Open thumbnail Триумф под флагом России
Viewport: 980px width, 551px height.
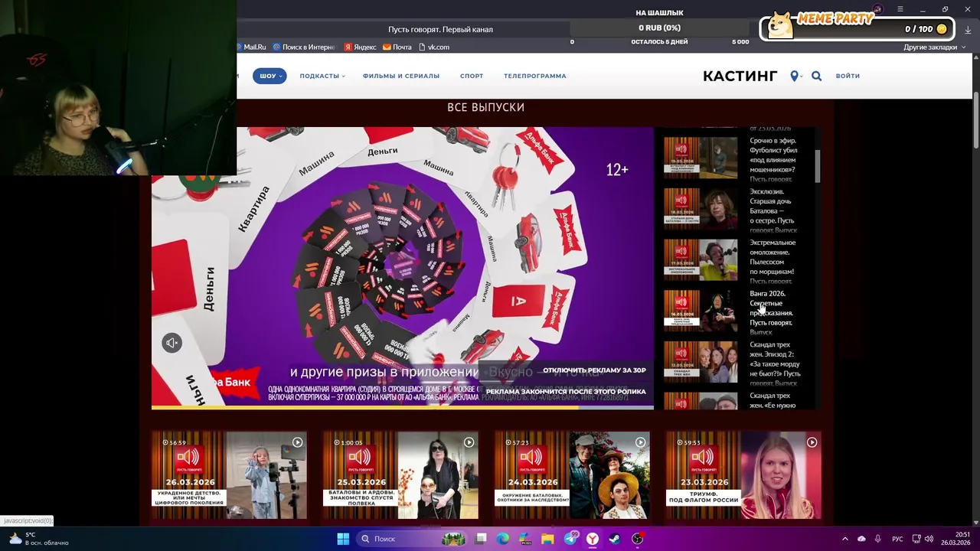pos(743,475)
